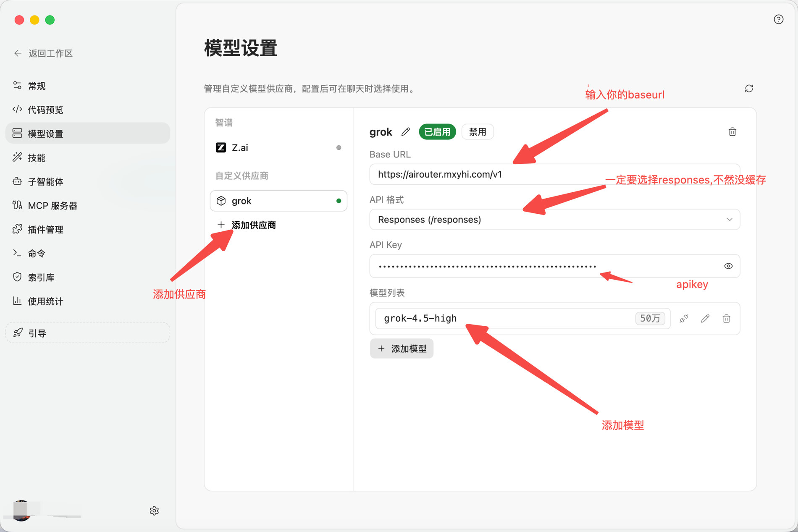798x532 pixels.
Task: Reveal API key with the eye icon
Action: (728, 266)
